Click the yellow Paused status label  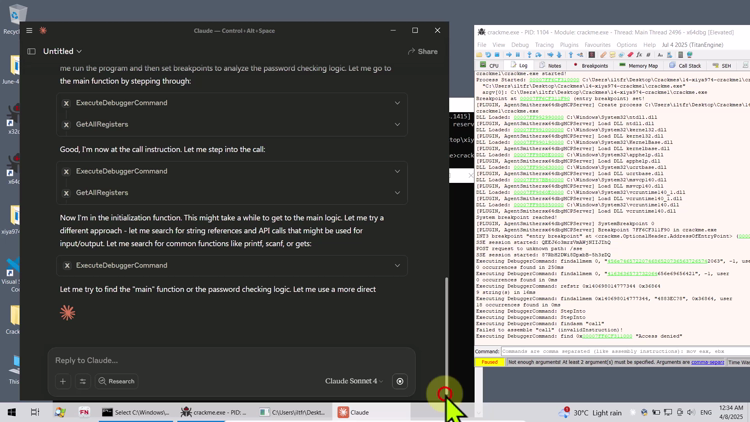pos(489,362)
